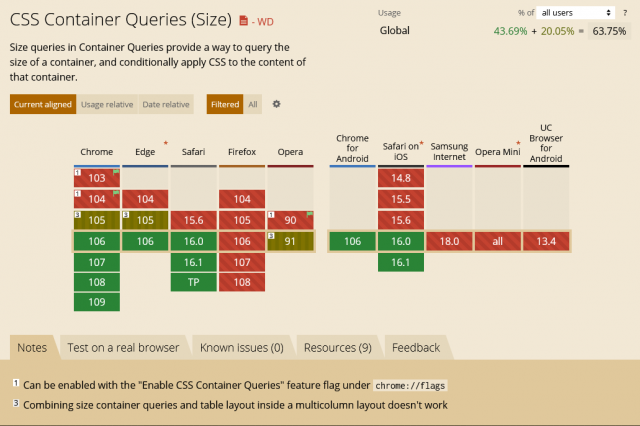Image resolution: width=640 pixels, height=426 pixels.
Task: Select Safari on iOS 14.8 cell
Action: [401, 178]
